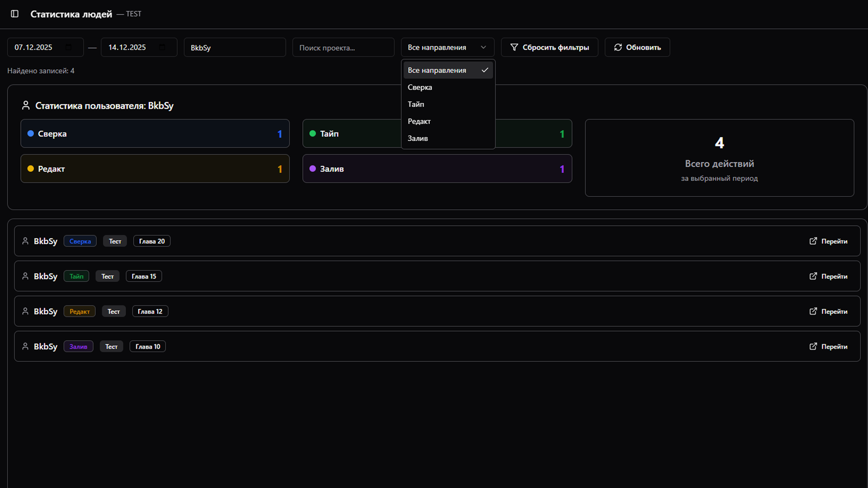
Task: Toggle the sidebar panel icon
Action: (x=14, y=14)
